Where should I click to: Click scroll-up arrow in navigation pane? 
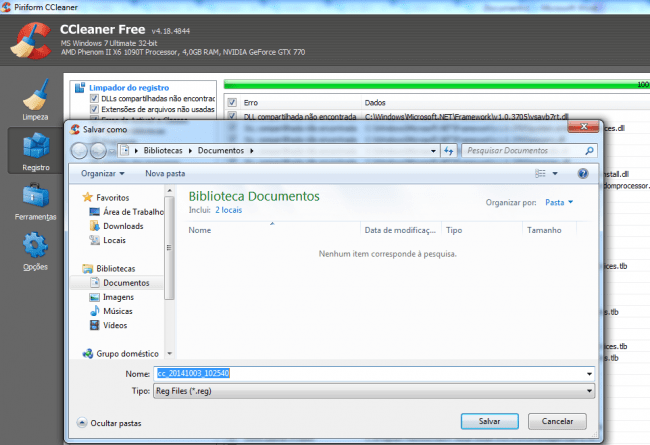tap(169, 190)
